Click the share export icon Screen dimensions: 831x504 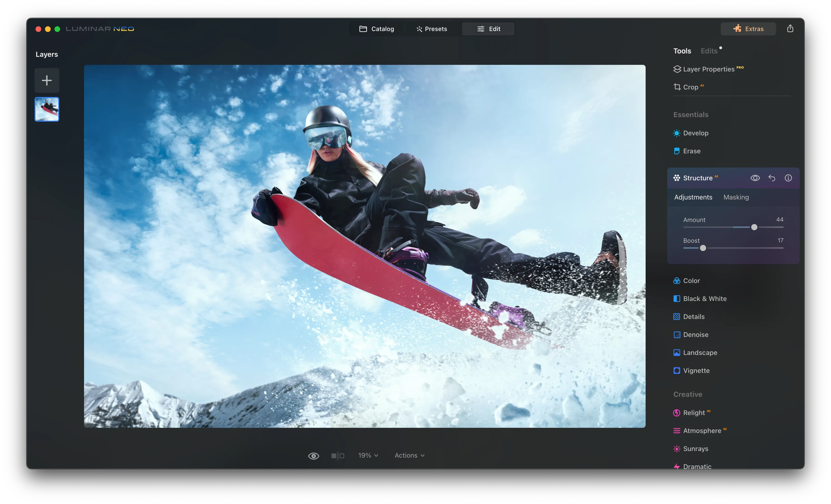click(790, 29)
